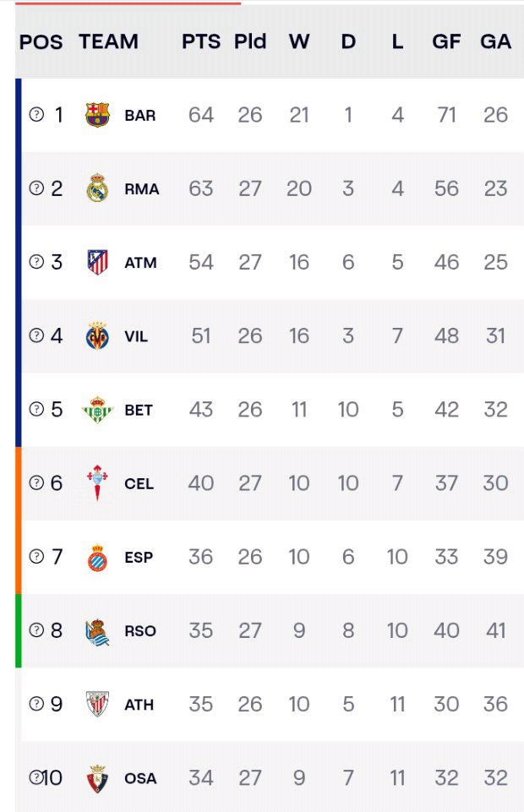Click the Osasuna club crest
This screenshot has width=524, height=812.
coord(97,778)
